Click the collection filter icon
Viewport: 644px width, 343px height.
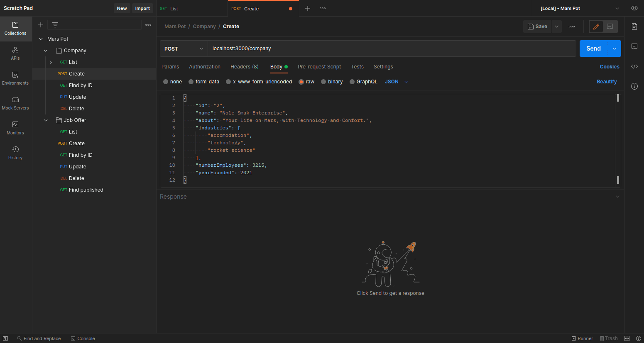(x=55, y=25)
